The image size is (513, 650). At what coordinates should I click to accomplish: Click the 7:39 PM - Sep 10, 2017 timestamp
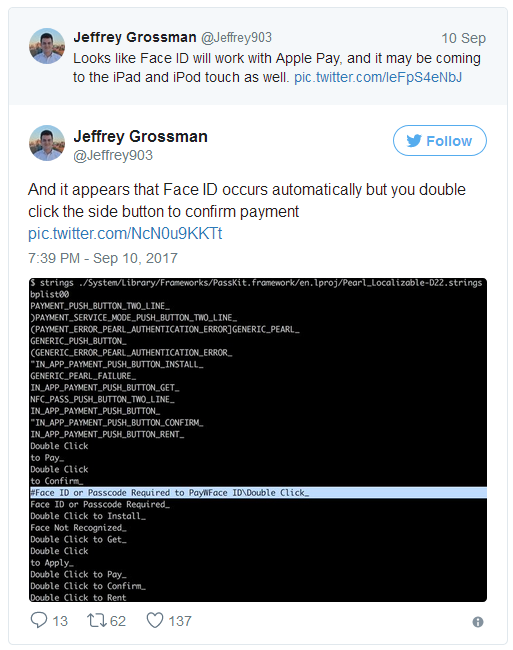click(x=103, y=258)
